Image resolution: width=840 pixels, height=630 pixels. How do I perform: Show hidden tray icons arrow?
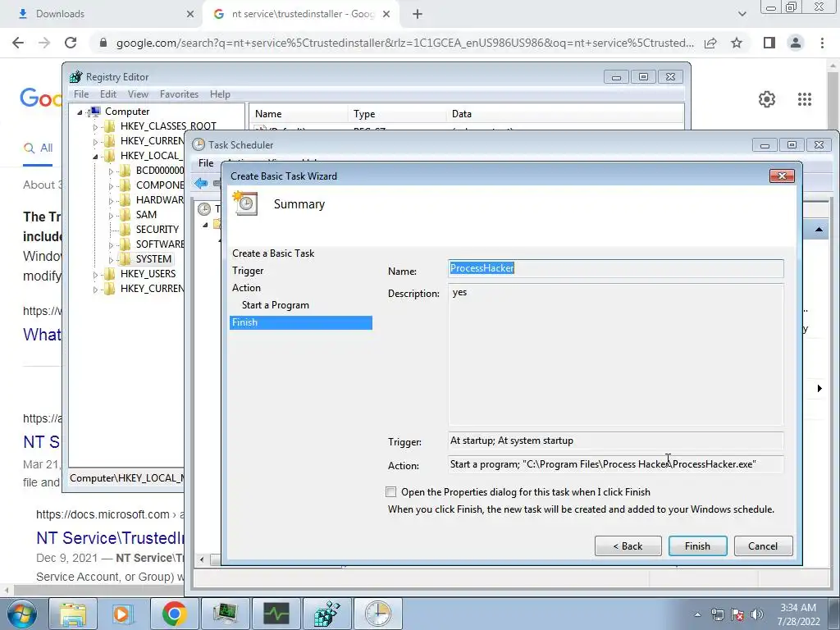(x=697, y=614)
